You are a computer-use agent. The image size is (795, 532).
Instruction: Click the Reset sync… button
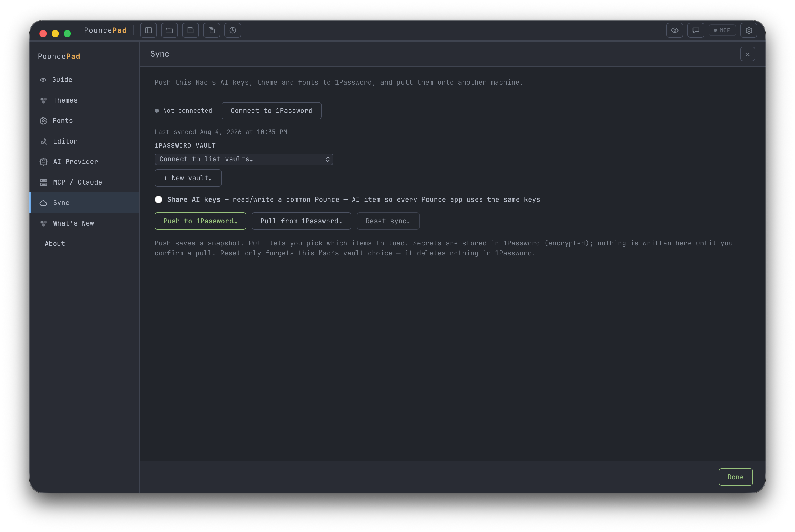tap(388, 221)
